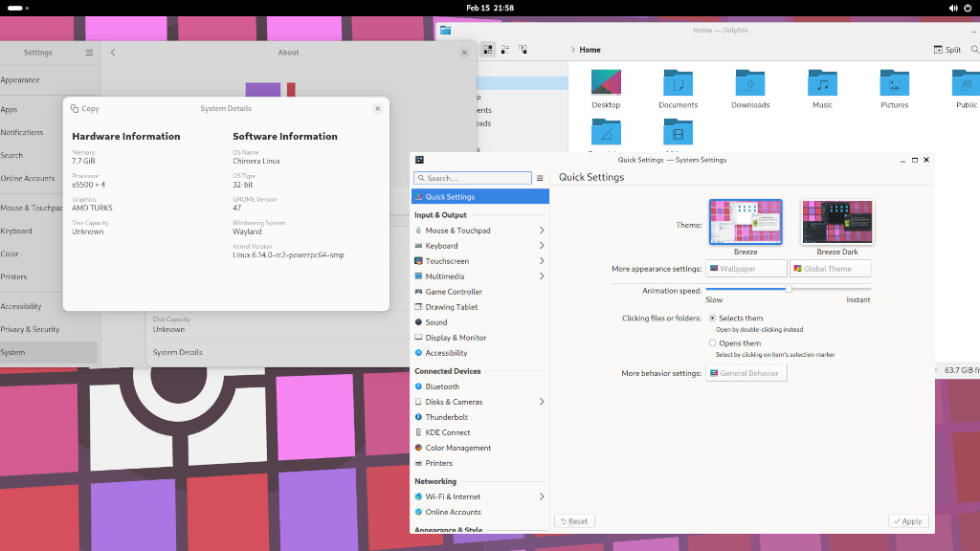Open the Activities overview indicator
The height and width of the screenshot is (551, 980).
pyautogui.click(x=17, y=8)
